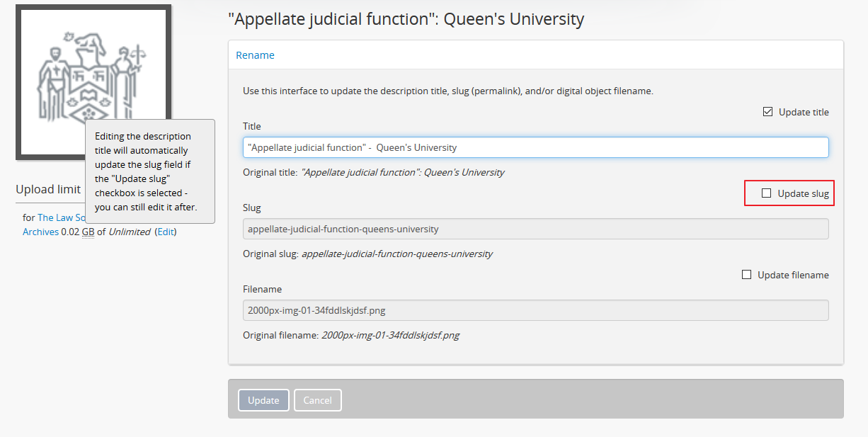
Task: Click the Upload limit section heading
Action: [48, 189]
